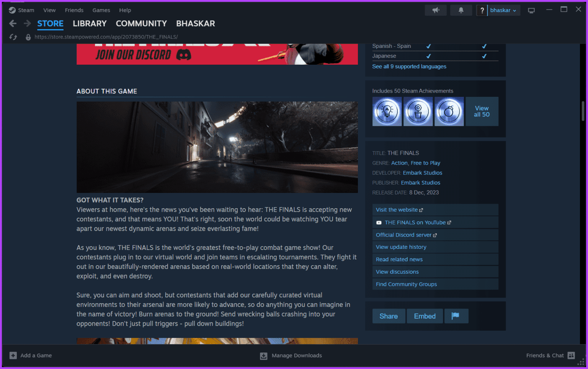Screen dimensions: 588x369
Task: Click the Steam logo menu icon
Action: click(12, 10)
